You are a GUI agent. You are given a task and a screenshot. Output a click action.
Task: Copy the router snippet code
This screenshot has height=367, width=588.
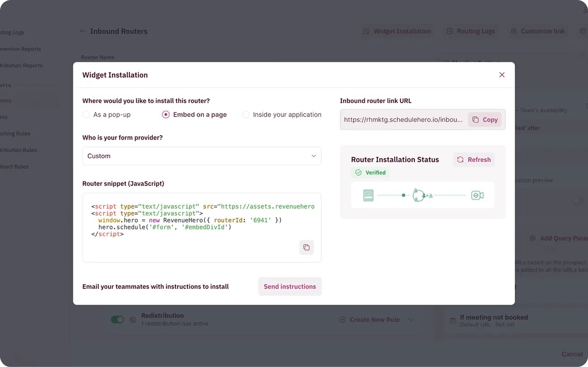[x=306, y=247]
